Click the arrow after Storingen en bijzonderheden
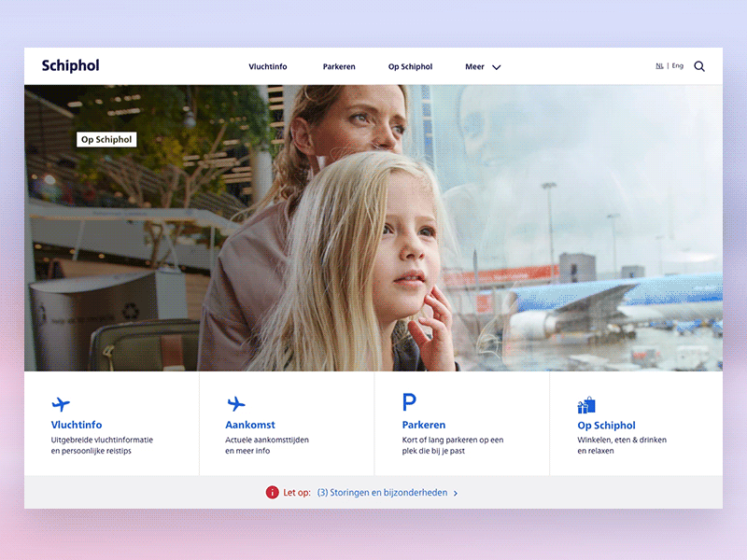747x560 pixels. [456, 494]
